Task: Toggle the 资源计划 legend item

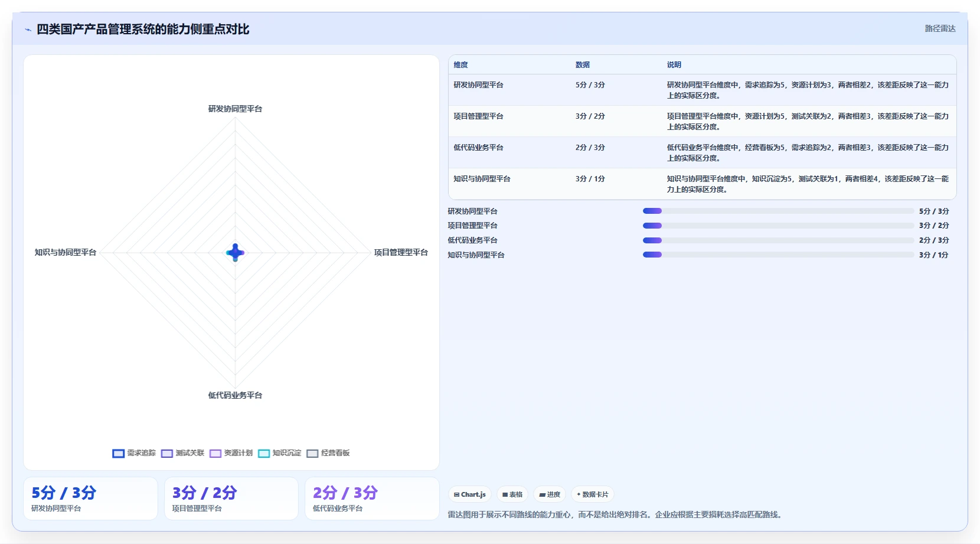Action: click(231, 453)
